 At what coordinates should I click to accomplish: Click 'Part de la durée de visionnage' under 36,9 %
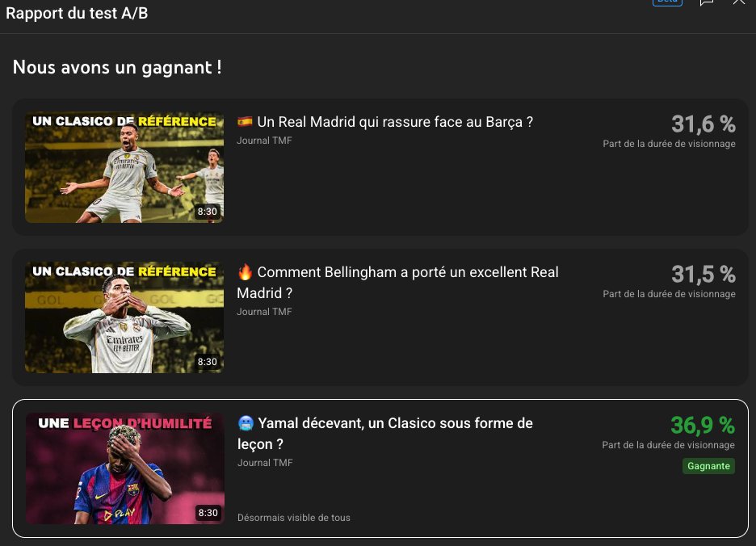pos(668,445)
